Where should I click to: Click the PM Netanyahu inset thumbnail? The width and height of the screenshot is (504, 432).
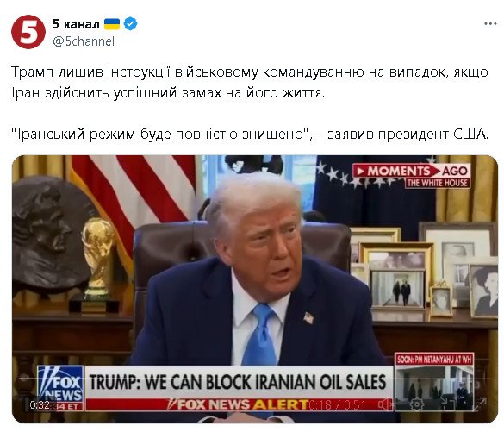point(434,382)
